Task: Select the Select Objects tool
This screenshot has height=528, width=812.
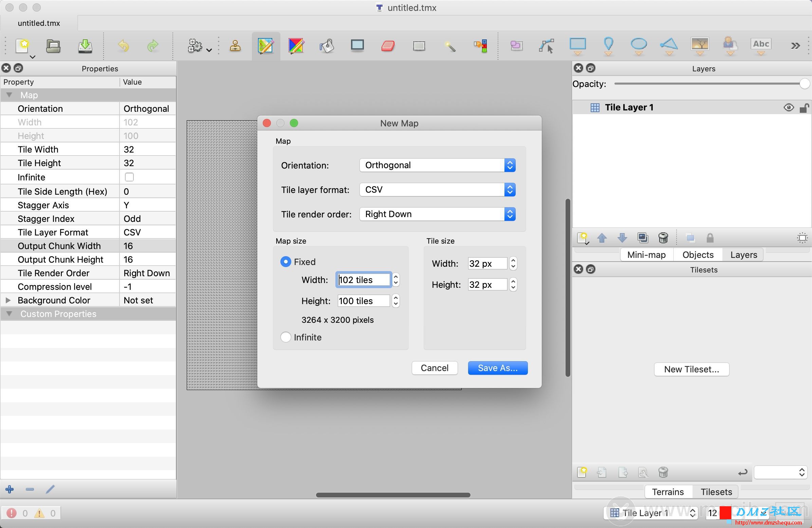Action: tap(517, 46)
